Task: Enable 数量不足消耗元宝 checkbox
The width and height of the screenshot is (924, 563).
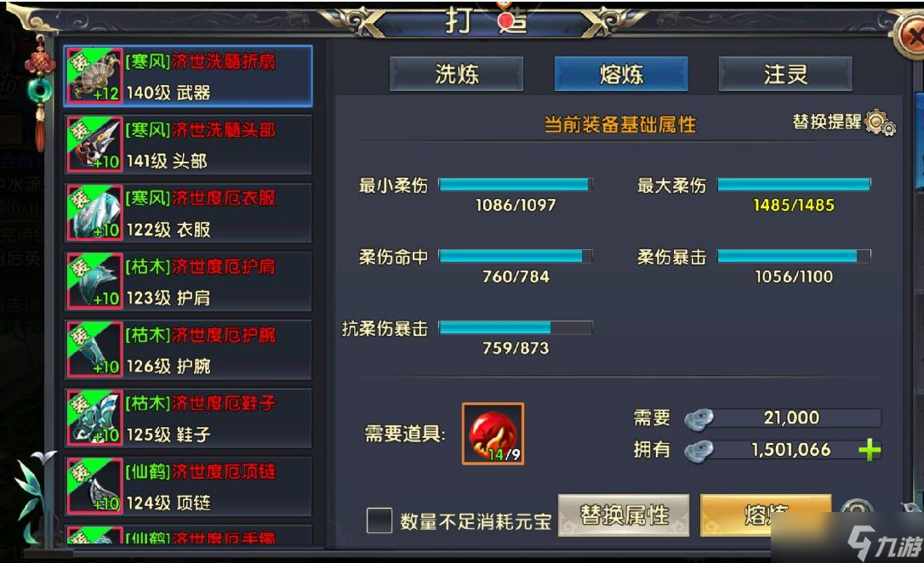Action: pos(379,520)
